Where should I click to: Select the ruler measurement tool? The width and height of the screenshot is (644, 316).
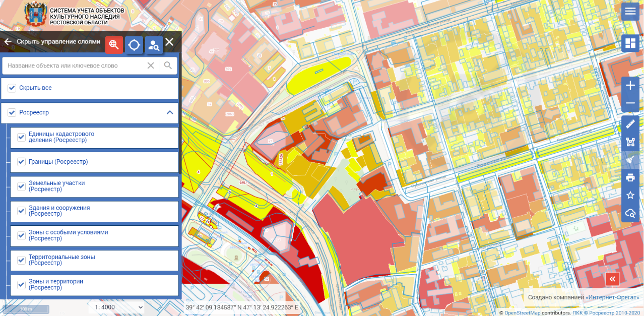click(630, 124)
